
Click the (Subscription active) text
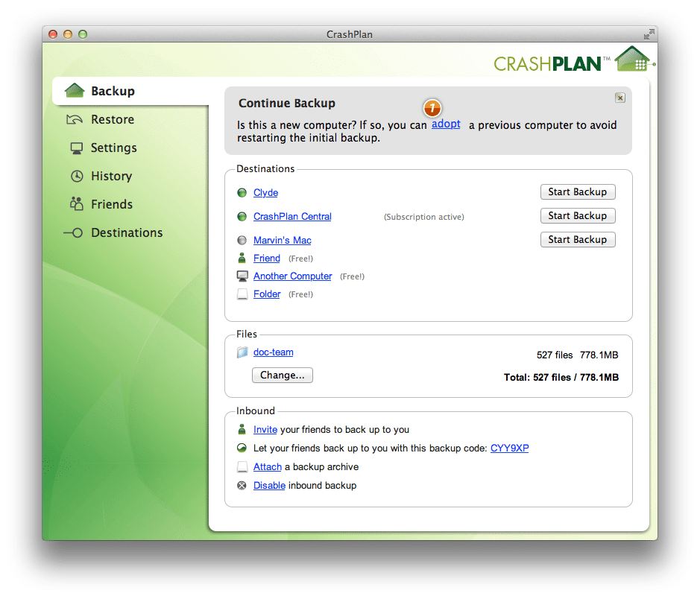(424, 217)
